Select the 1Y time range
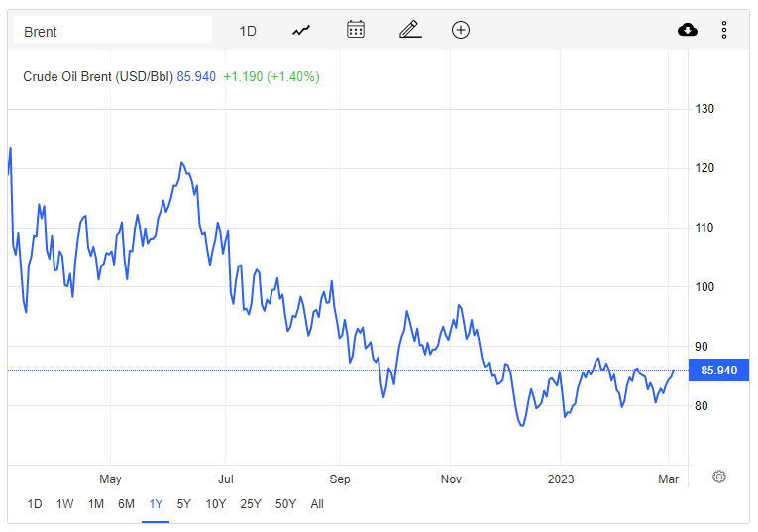 pyautogui.click(x=156, y=504)
